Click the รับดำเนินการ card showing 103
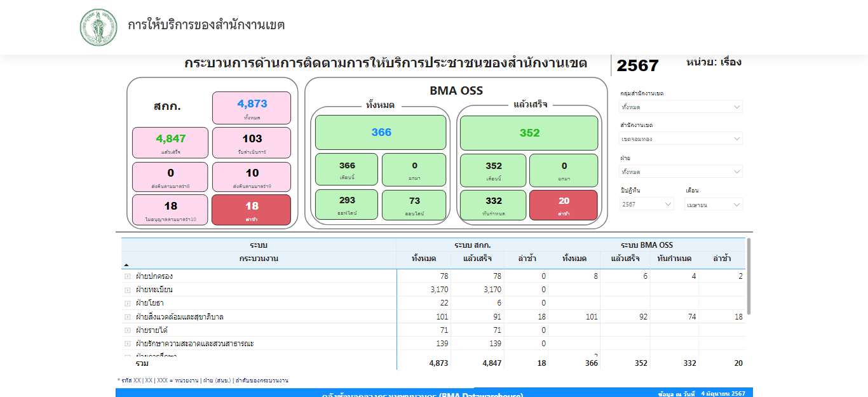Viewport: 868px width, 397px height. [x=252, y=143]
